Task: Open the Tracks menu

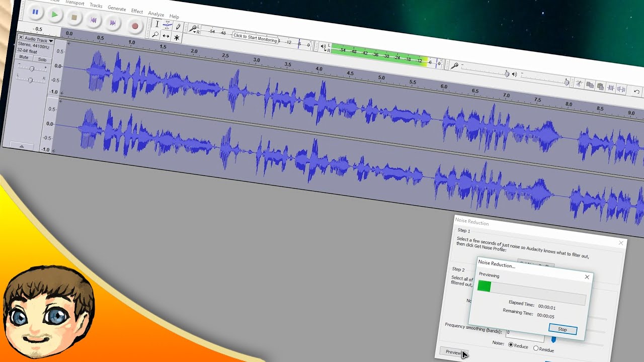Action: 96,6
